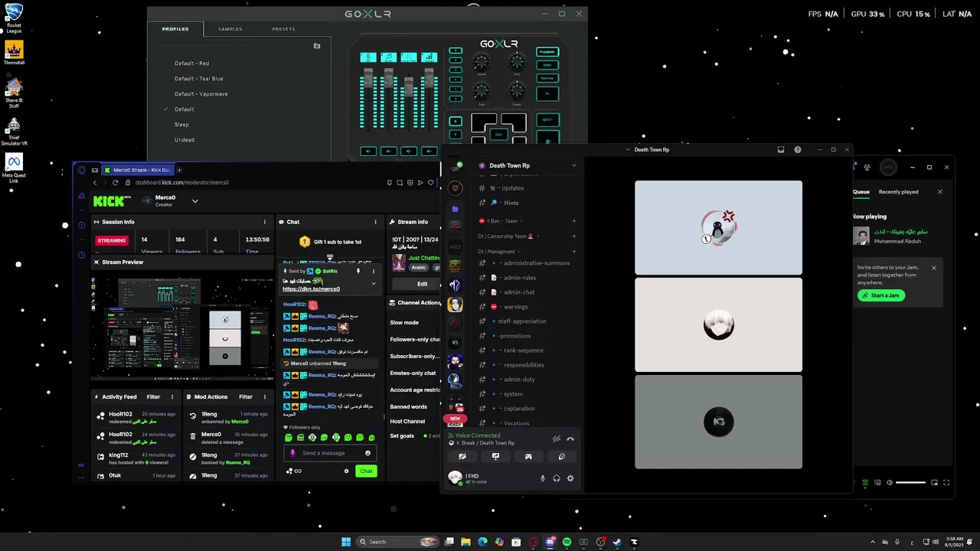Expand the pinned BotRix message chevron
Viewport: 980px width, 551px height.
[x=374, y=283]
